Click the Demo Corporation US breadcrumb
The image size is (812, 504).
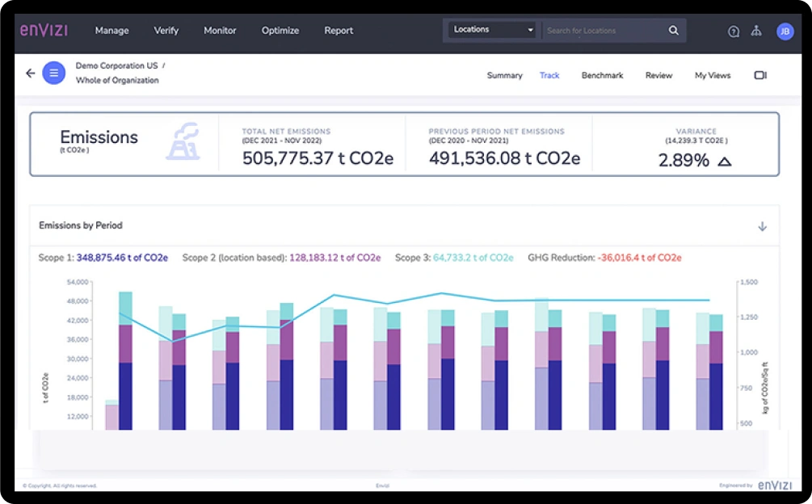116,65
